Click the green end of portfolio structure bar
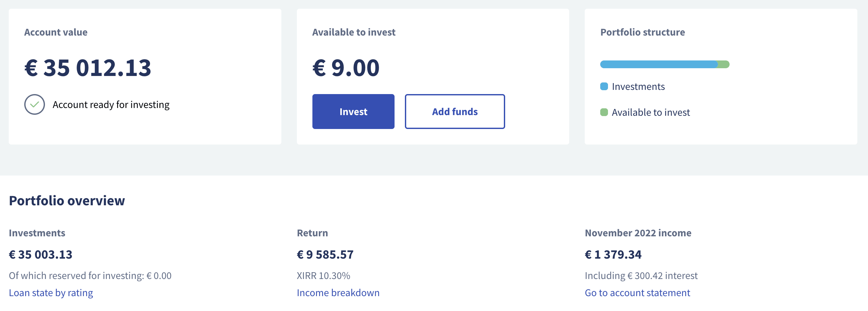The width and height of the screenshot is (868, 311). pos(724,64)
